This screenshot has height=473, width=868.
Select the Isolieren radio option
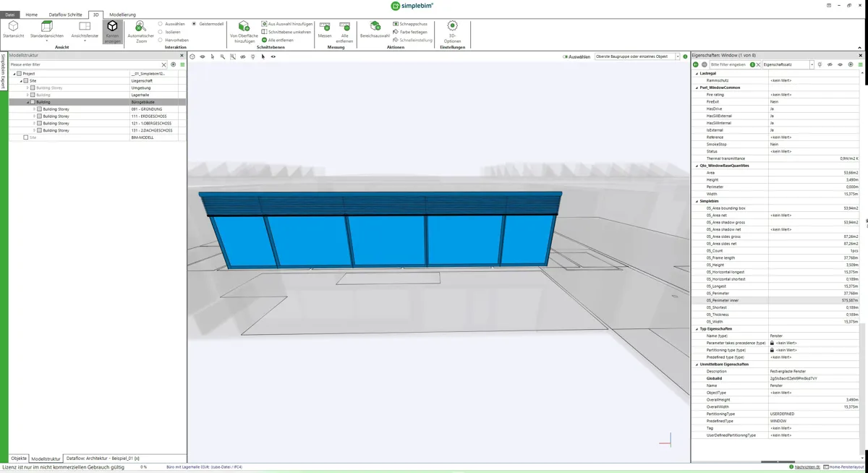click(161, 32)
